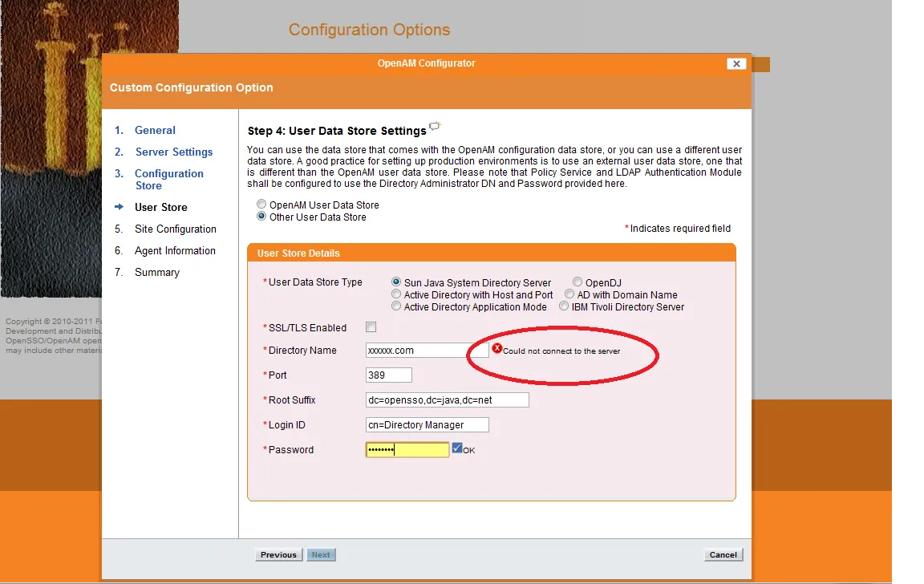The width and height of the screenshot is (924, 584).
Task: Go to step 3 Configuration Store
Action: click(169, 179)
